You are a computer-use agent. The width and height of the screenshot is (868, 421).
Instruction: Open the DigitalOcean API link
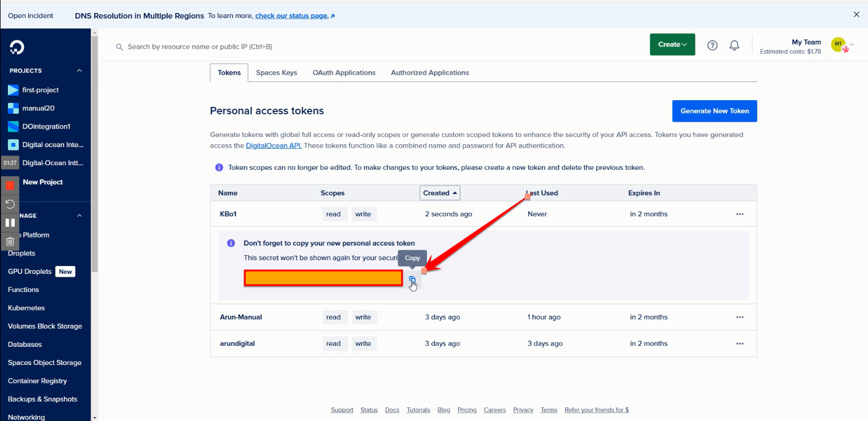[274, 146]
